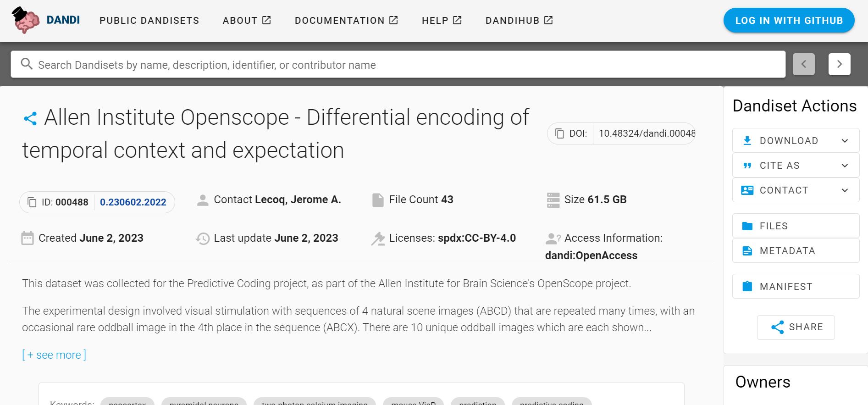Image resolution: width=868 pixels, height=405 pixels.
Task: Click the Last update history icon
Action: tap(203, 239)
